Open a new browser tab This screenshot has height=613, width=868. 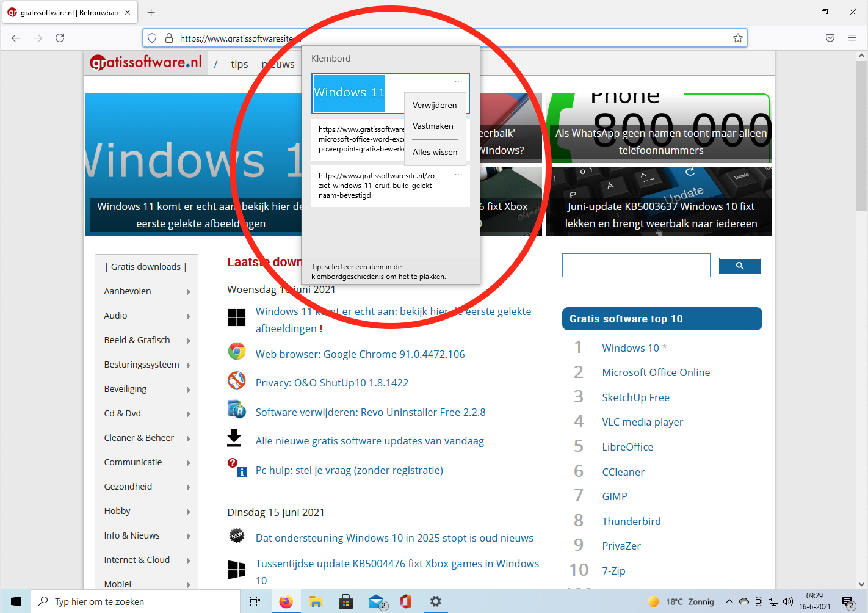151,12
